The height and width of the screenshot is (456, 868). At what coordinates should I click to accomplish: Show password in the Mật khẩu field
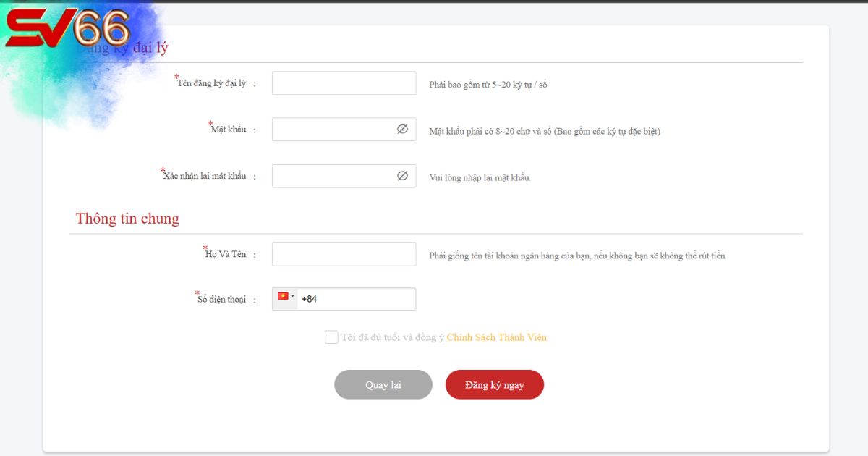[x=402, y=130]
